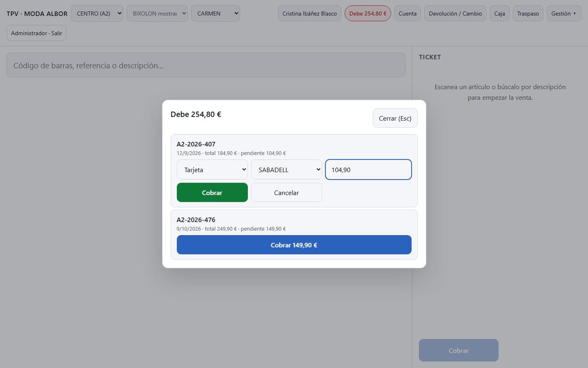This screenshot has height=368, width=588.
Task: Open the Caja menu item
Action: tap(500, 13)
